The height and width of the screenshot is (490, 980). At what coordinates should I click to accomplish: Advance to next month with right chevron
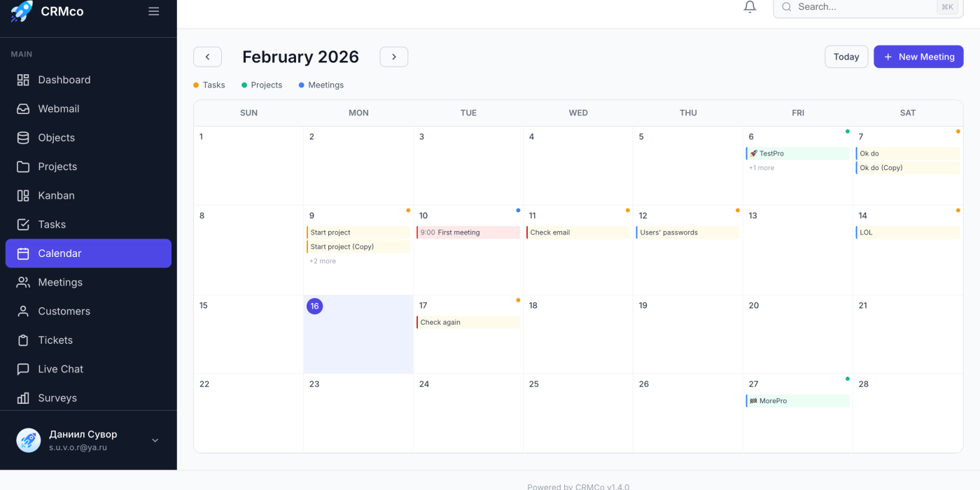point(394,57)
